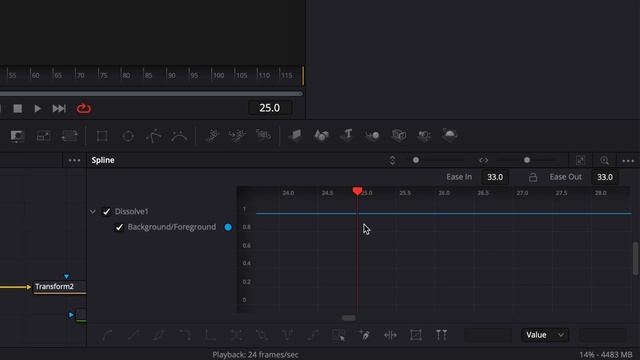Activate the Shape Box tool
Screen dimensions: 640x360
pos(416,336)
